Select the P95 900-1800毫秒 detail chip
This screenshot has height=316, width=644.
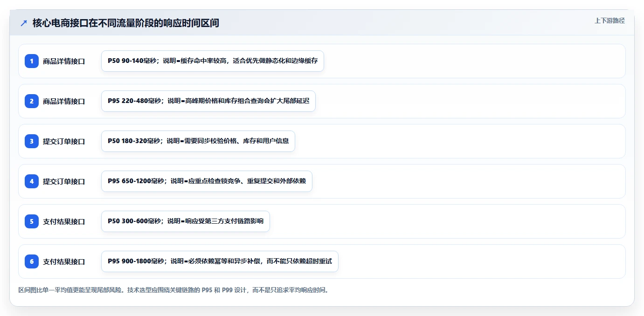220,261
